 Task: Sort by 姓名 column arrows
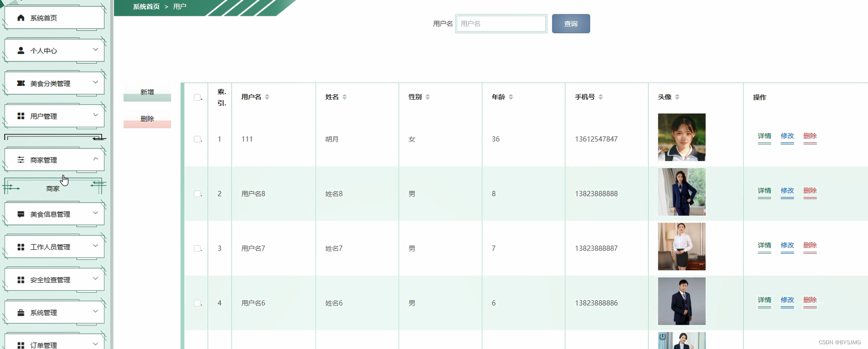pos(344,97)
